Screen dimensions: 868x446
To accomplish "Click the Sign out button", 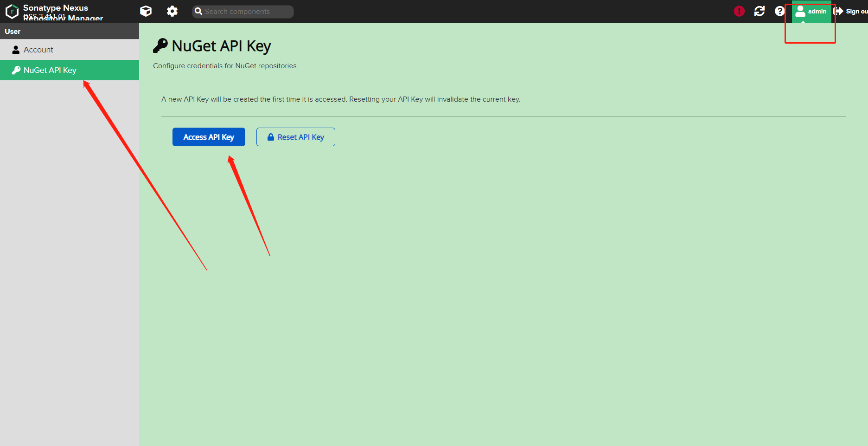I will pos(850,11).
